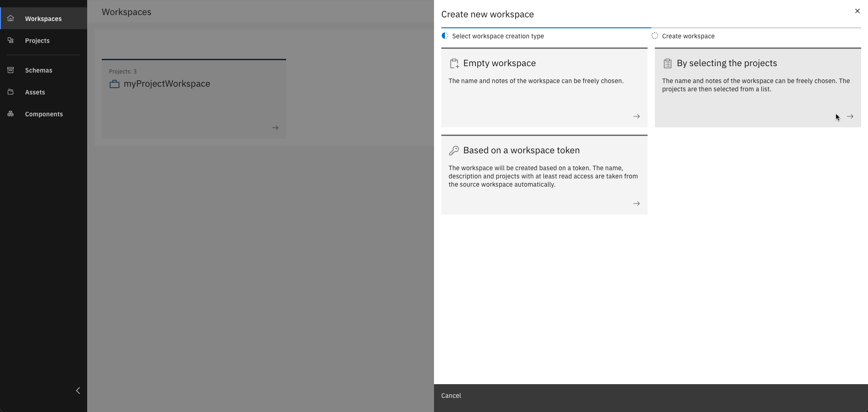
Task: Click the key icon on the workspace token card
Action: (454, 150)
